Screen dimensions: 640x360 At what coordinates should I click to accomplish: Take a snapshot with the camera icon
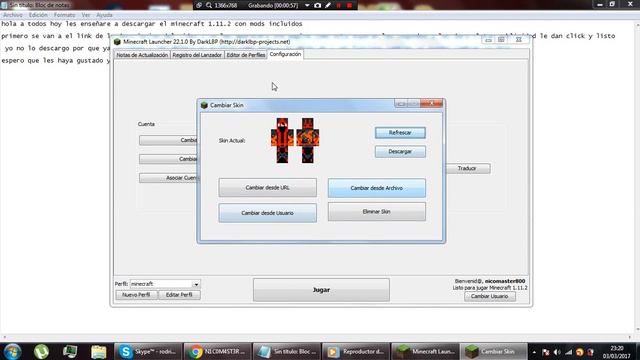click(x=318, y=5)
